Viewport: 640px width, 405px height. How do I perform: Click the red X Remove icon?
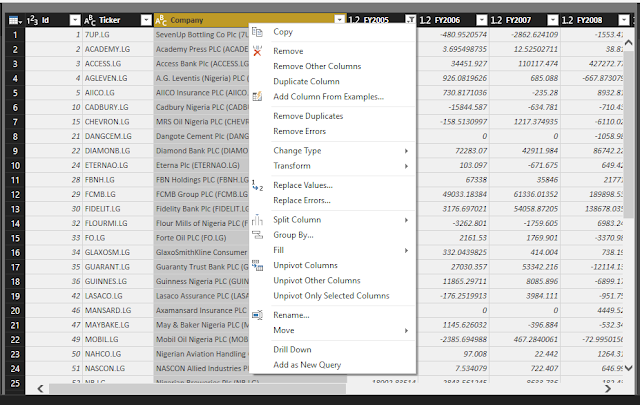(257, 51)
